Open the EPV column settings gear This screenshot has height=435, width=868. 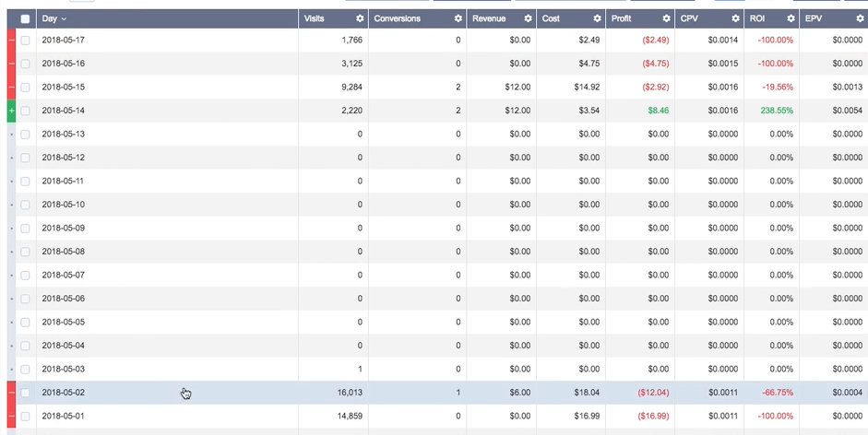[x=860, y=18]
